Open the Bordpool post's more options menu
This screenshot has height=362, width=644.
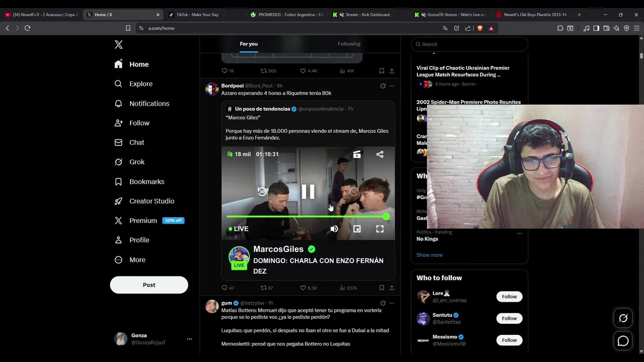pyautogui.click(x=392, y=86)
